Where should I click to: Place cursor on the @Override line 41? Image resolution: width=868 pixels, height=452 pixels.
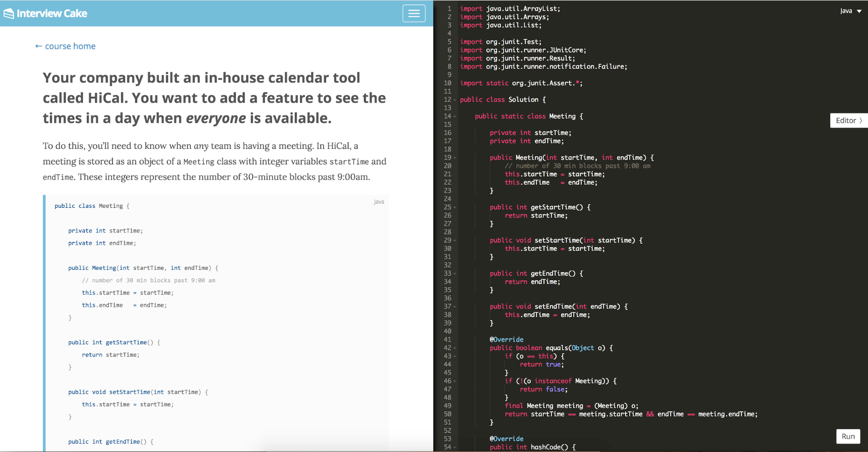(506, 340)
